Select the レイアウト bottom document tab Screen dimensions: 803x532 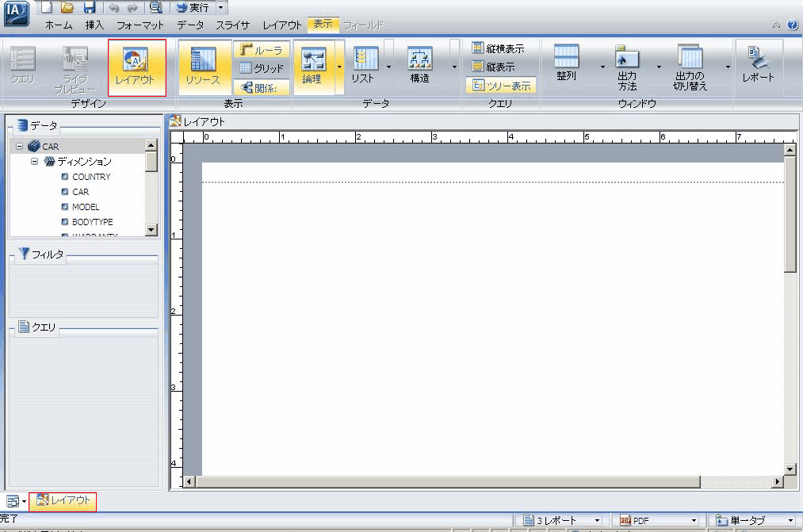pos(63,501)
